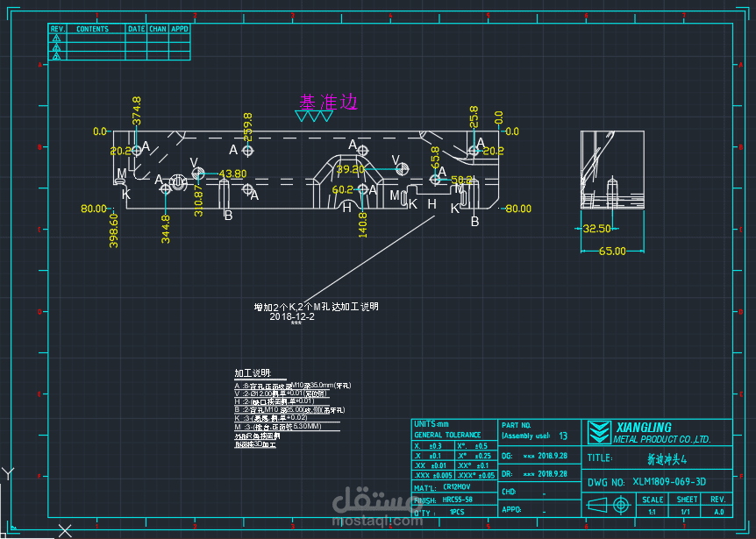The height and width of the screenshot is (539, 756).
Task: Select the FINISH: HRC55-58 entry
Action: point(443,500)
